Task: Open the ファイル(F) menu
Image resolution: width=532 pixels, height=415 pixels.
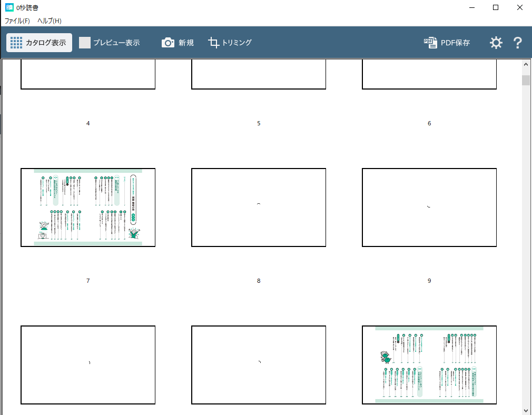Action: [x=17, y=21]
